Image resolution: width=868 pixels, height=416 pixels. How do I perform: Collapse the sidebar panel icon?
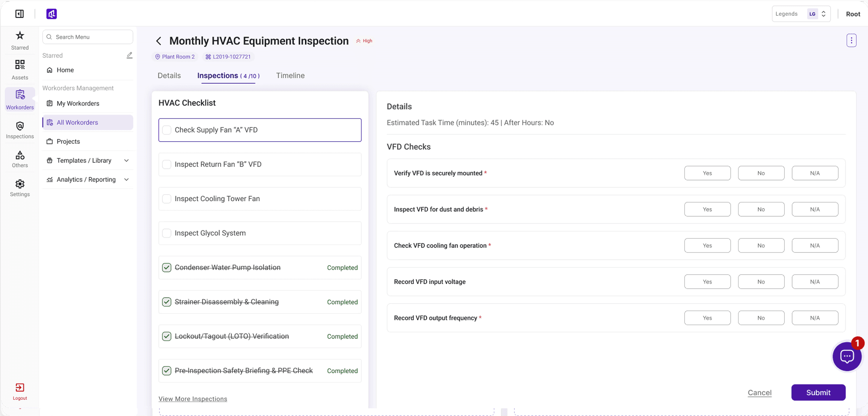[19, 14]
